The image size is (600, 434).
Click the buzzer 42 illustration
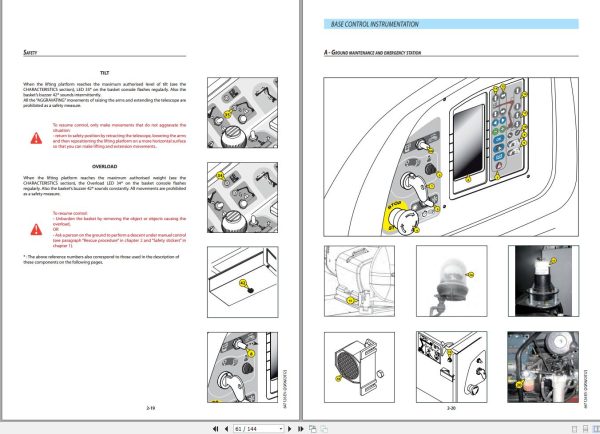point(243,282)
